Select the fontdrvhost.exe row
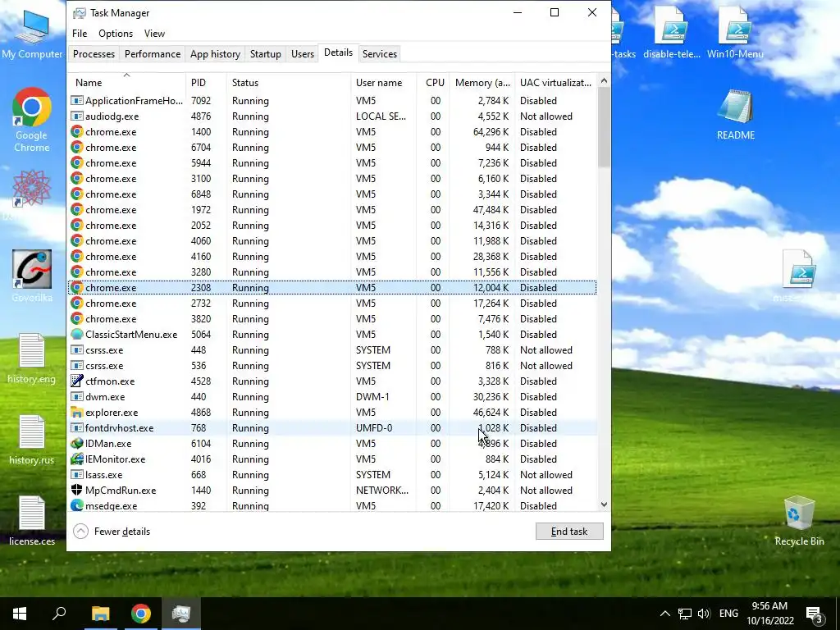Screen dimensions: 840x630 click(333, 428)
